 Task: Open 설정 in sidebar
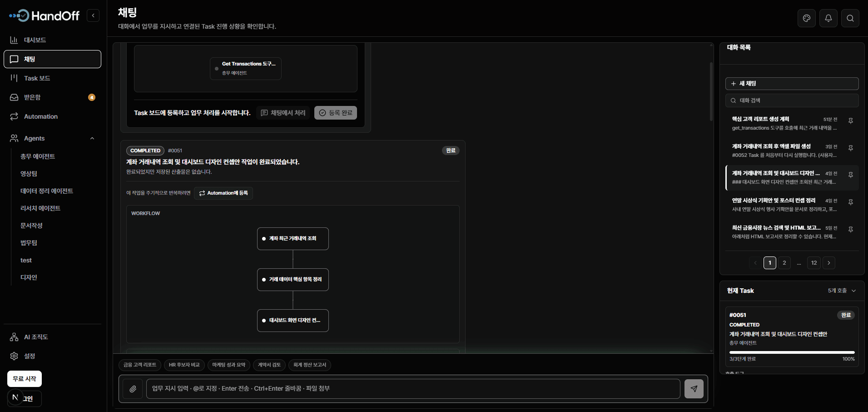point(52,356)
